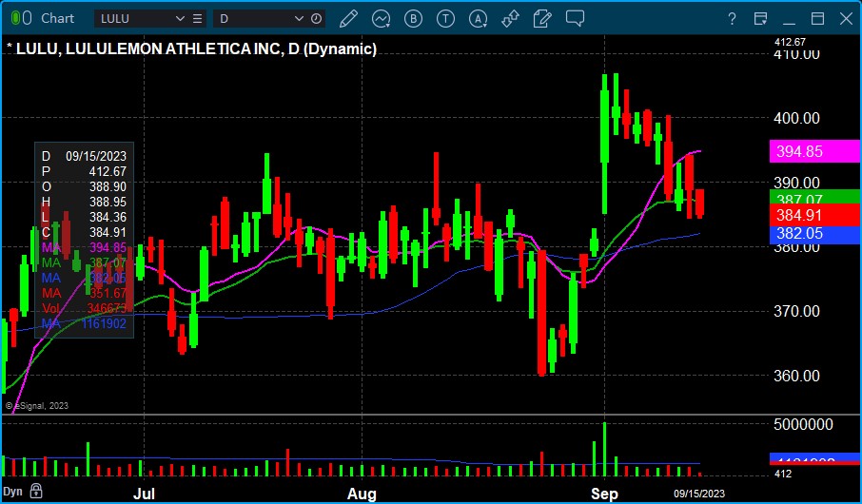The height and width of the screenshot is (504, 862).
Task: Click the Sep label on time axis
Action: coord(604,493)
